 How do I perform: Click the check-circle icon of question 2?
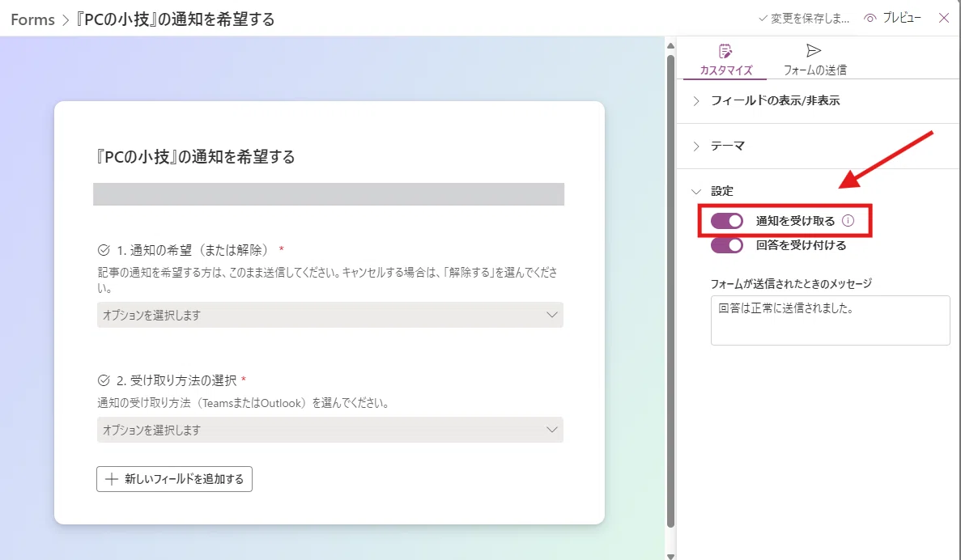(104, 380)
